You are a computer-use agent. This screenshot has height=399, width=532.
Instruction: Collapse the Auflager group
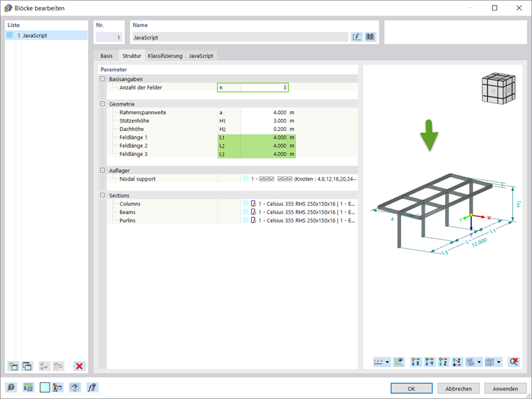(102, 170)
